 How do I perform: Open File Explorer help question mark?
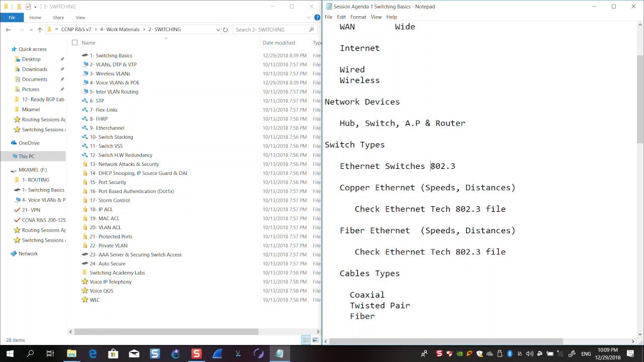pos(317,18)
